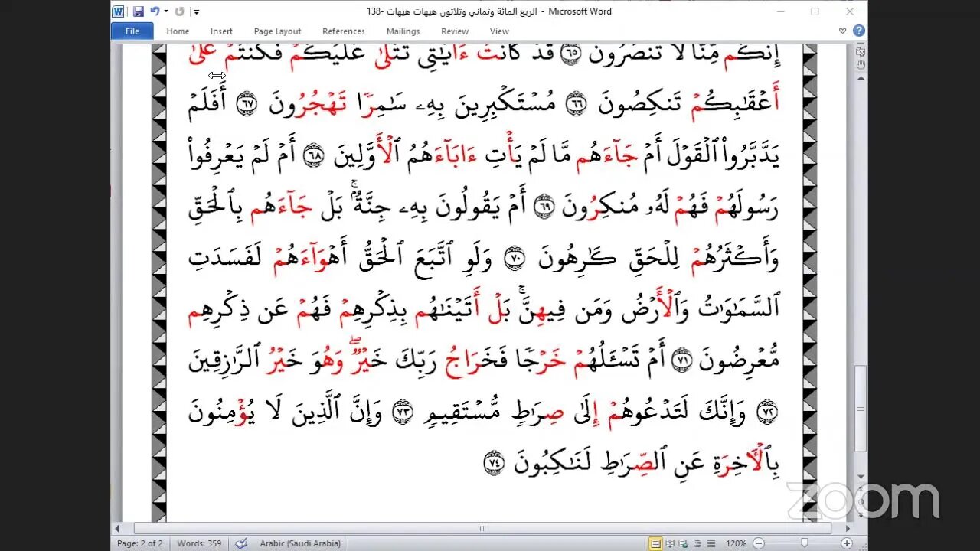Open Customize Quick Access Toolbar dropdown
Image resolution: width=980 pixels, height=551 pixels.
click(x=197, y=12)
